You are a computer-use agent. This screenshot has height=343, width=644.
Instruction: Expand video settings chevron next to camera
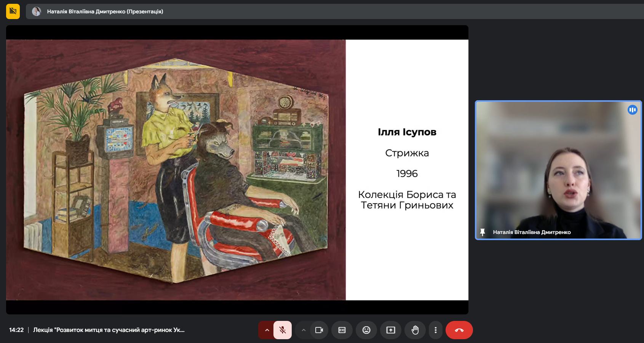coord(304,330)
